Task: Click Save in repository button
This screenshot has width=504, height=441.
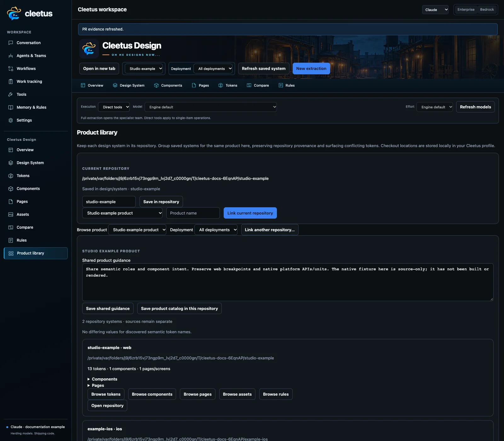Action: [x=161, y=202]
